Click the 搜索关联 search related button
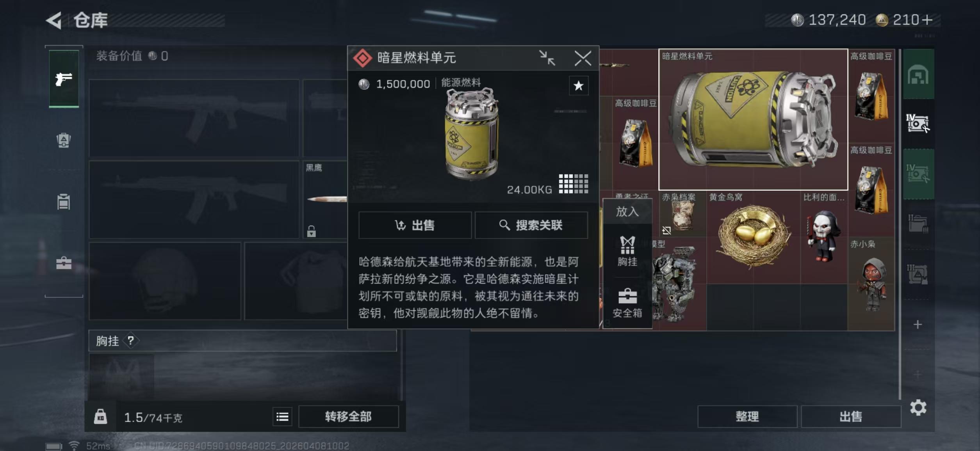Image resolution: width=980 pixels, height=451 pixels. pyautogui.click(x=531, y=225)
